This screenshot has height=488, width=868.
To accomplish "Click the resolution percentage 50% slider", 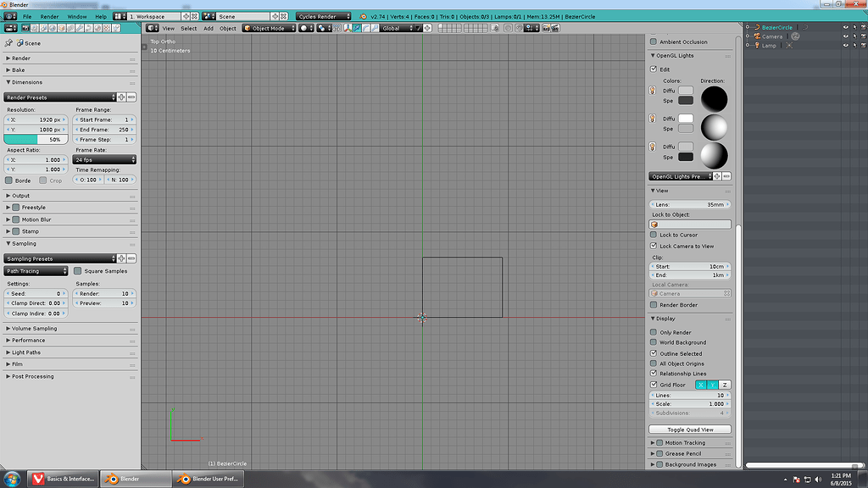I will pos(36,140).
